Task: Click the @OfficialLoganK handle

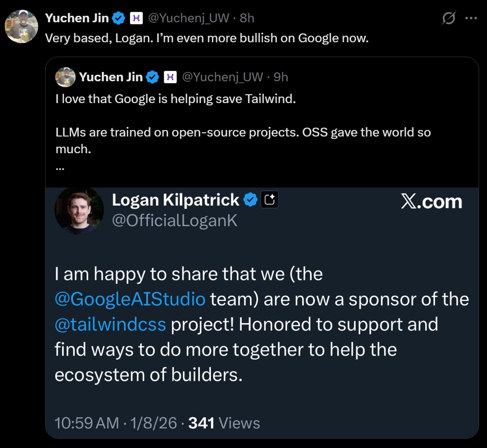Action: (x=175, y=221)
